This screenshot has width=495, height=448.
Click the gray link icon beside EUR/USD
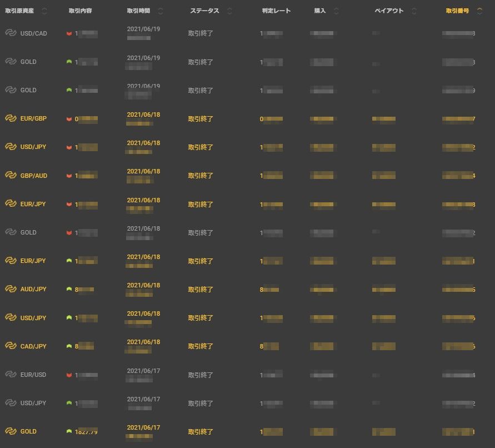click(11, 375)
